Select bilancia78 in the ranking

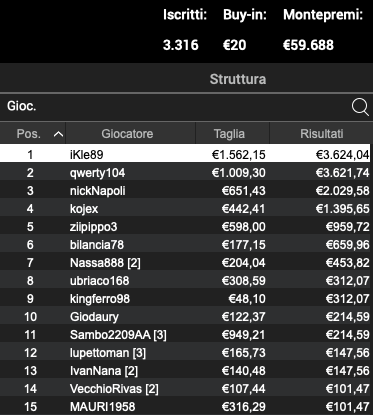[x=186, y=244]
